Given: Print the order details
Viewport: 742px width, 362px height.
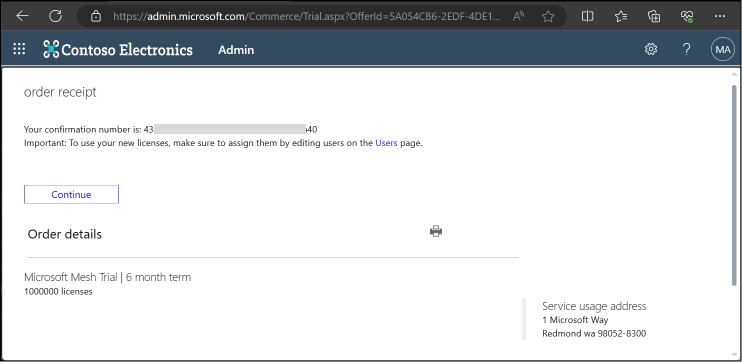Looking at the screenshot, I should [436, 231].
